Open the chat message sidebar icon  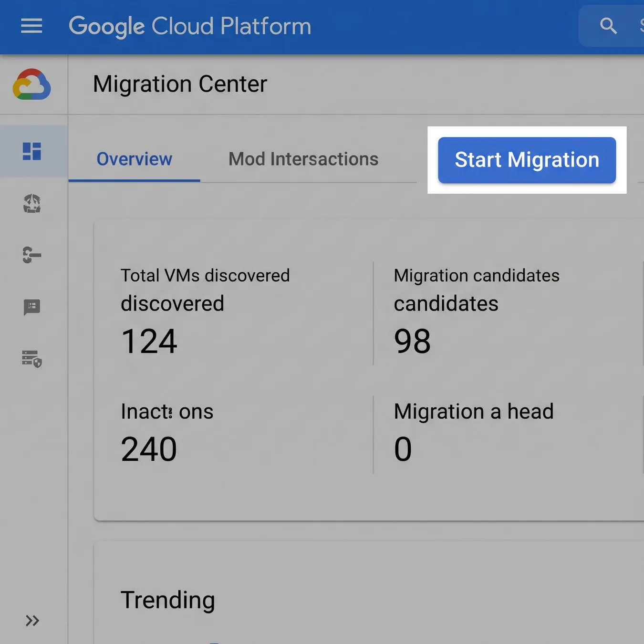(x=32, y=307)
